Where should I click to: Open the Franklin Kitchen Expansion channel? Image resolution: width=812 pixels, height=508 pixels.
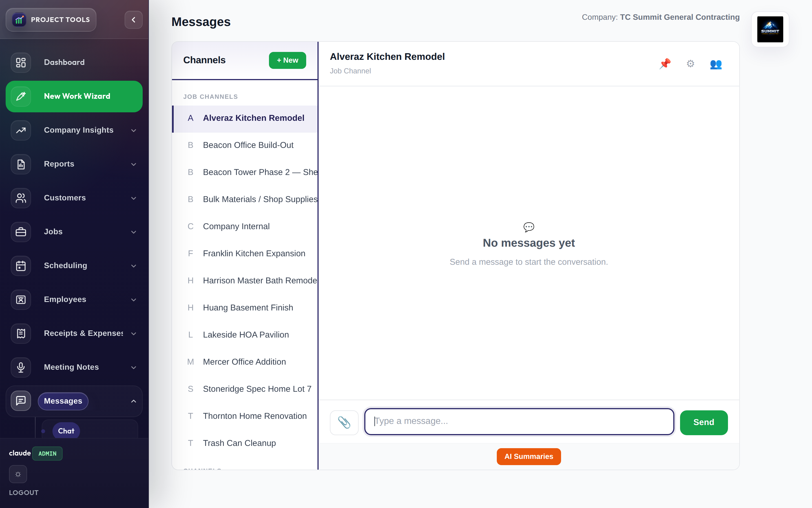tap(245, 254)
